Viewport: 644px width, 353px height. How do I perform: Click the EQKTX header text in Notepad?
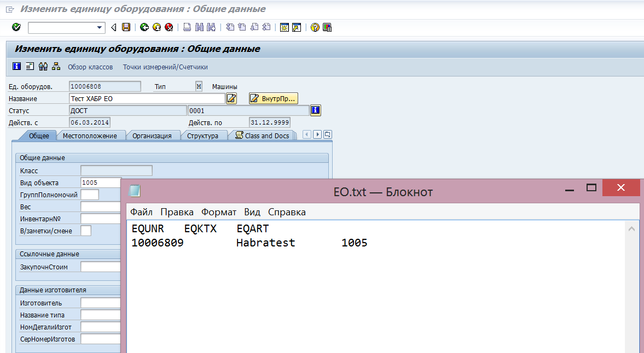point(200,228)
